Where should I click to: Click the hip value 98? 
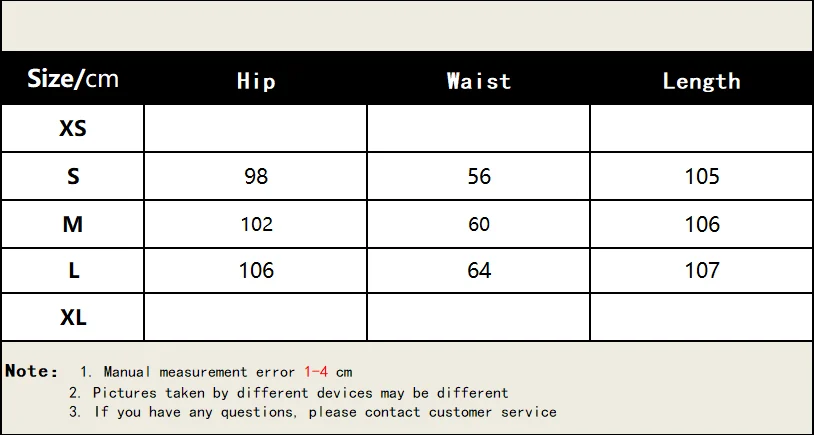pyautogui.click(x=256, y=176)
